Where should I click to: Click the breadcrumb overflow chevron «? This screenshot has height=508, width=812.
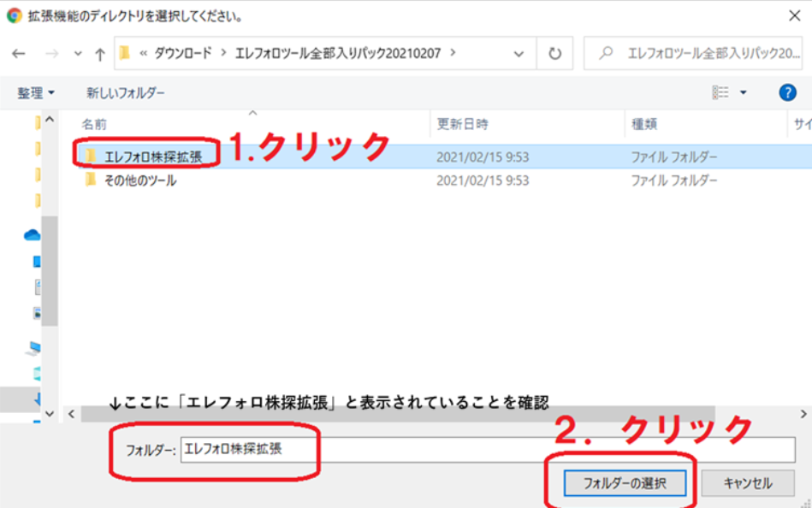click(144, 53)
